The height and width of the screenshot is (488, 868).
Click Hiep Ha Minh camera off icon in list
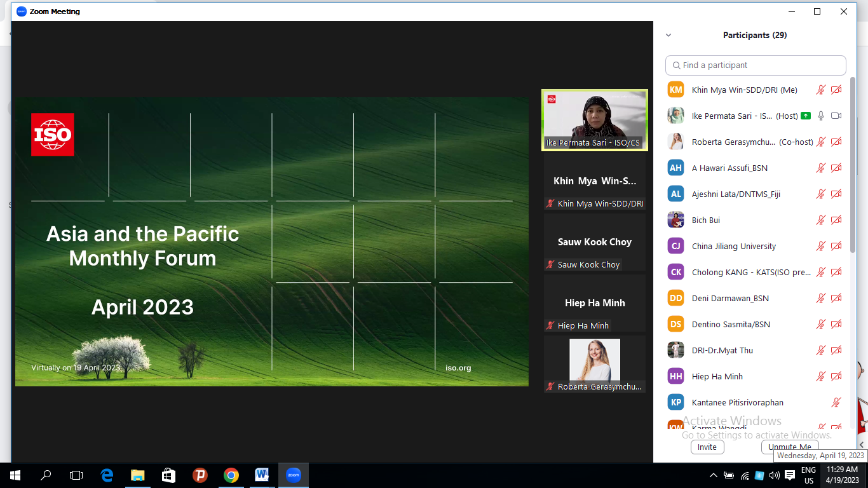[x=836, y=377]
